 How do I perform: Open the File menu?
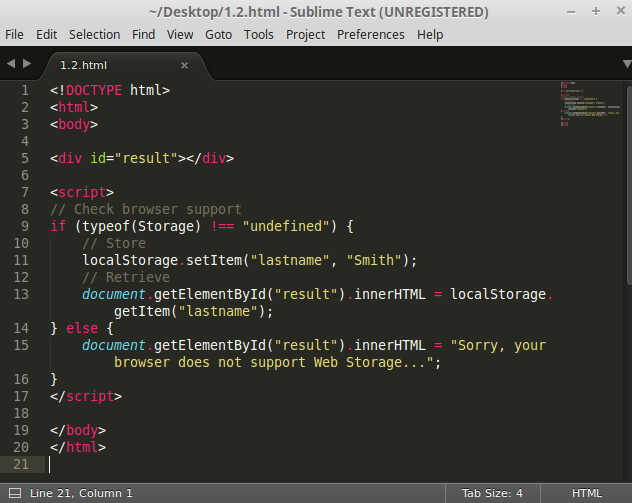coord(14,35)
